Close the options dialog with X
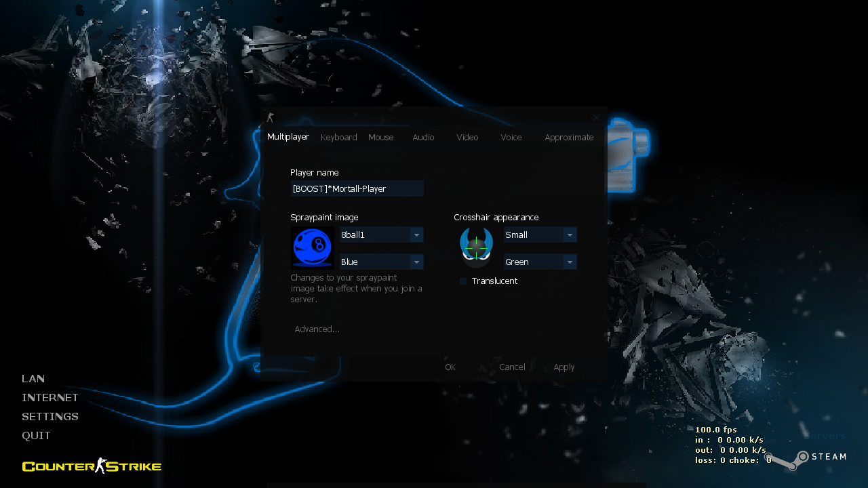The width and height of the screenshot is (868, 488). [596, 117]
